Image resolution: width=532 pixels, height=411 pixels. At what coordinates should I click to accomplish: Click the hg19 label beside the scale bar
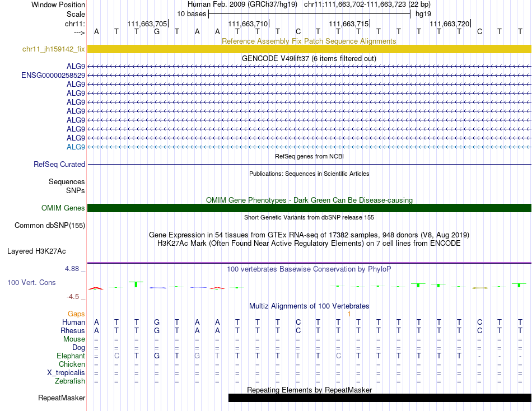423,14
